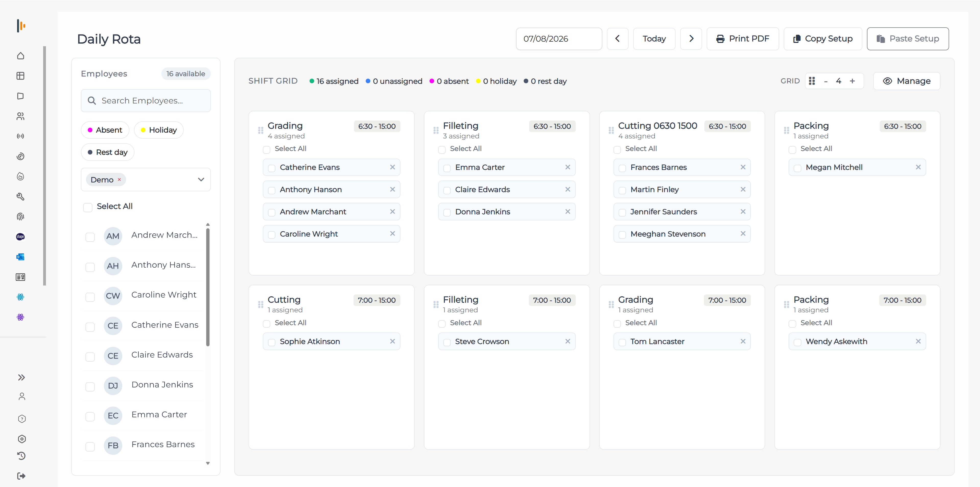980x487 pixels.
Task: Go to the next day with the right chevron
Action: pyautogui.click(x=691, y=39)
